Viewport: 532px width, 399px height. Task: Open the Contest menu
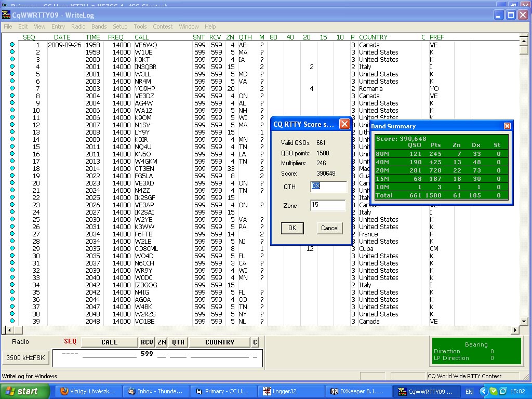(x=163, y=26)
